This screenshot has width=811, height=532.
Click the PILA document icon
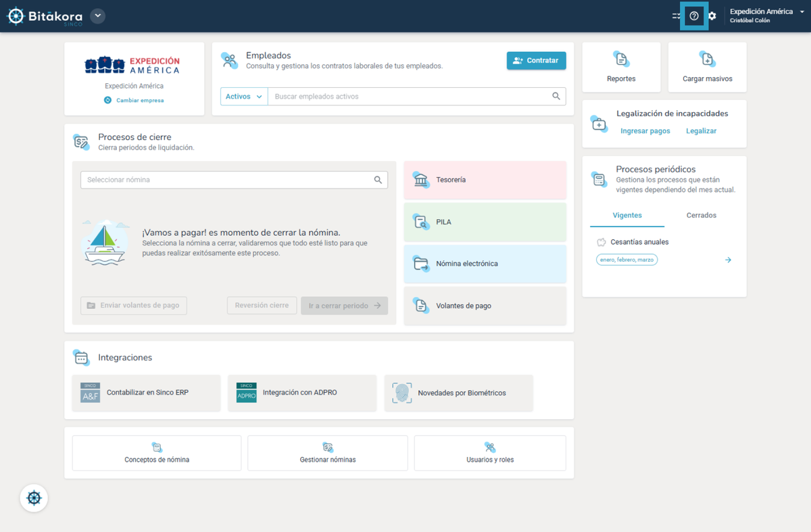pyautogui.click(x=420, y=222)
